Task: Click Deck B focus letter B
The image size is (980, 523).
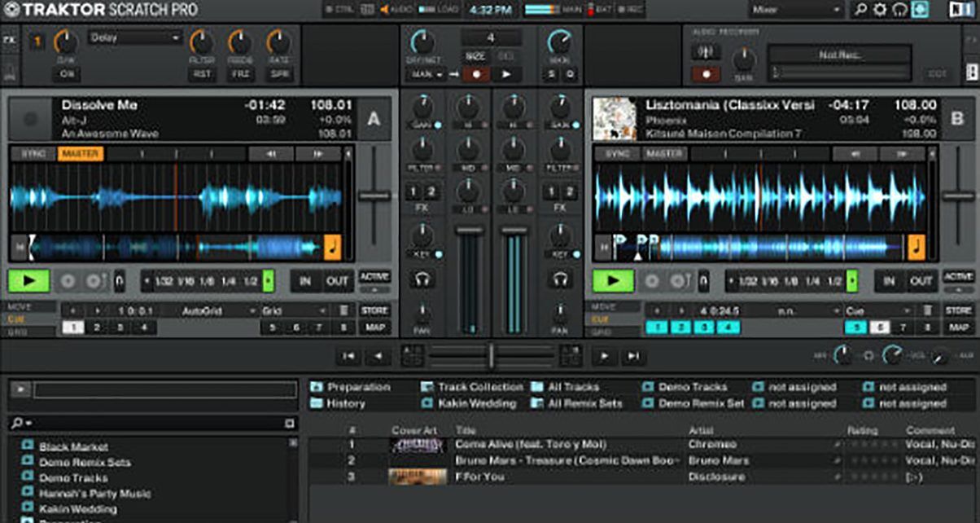Action: tap(957, 119)
